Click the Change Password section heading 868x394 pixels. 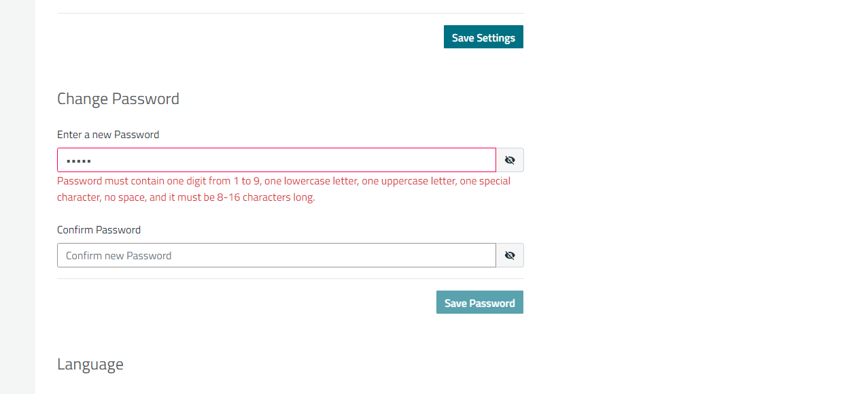tap(118, 99)
